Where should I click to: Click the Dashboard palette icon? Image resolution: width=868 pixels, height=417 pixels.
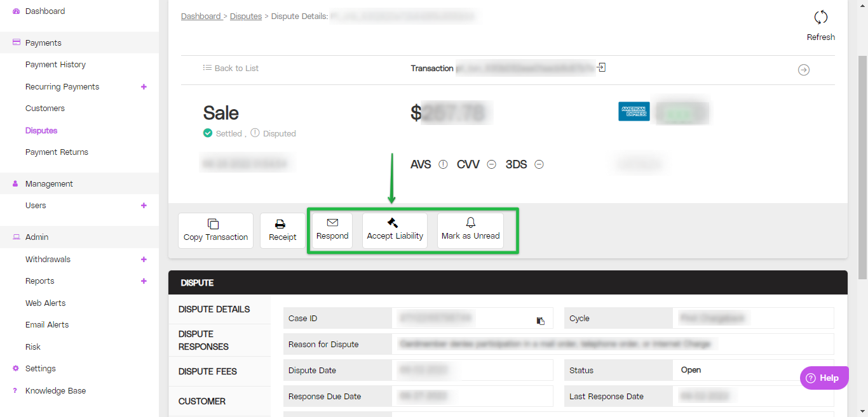point(16,11)
